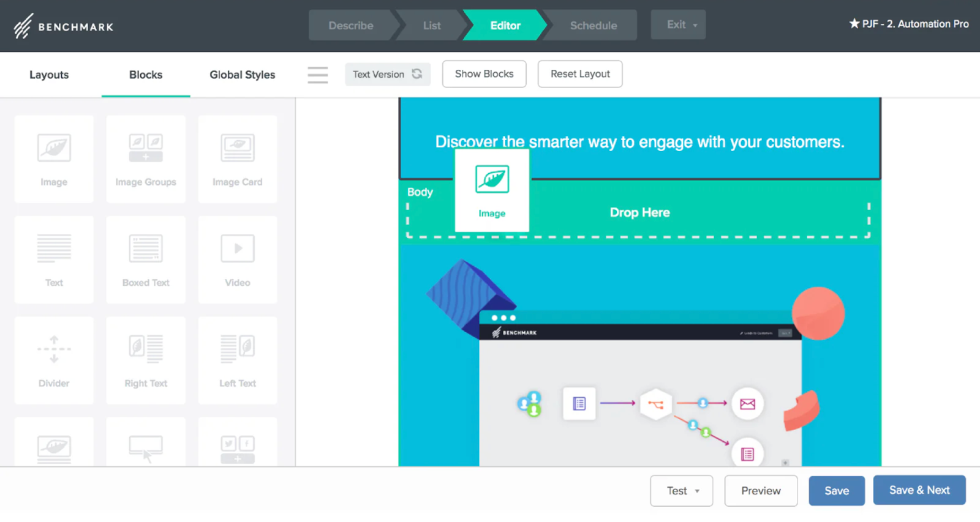
Task: Toggle Show Blocks outlines
Action: (484, 74)
